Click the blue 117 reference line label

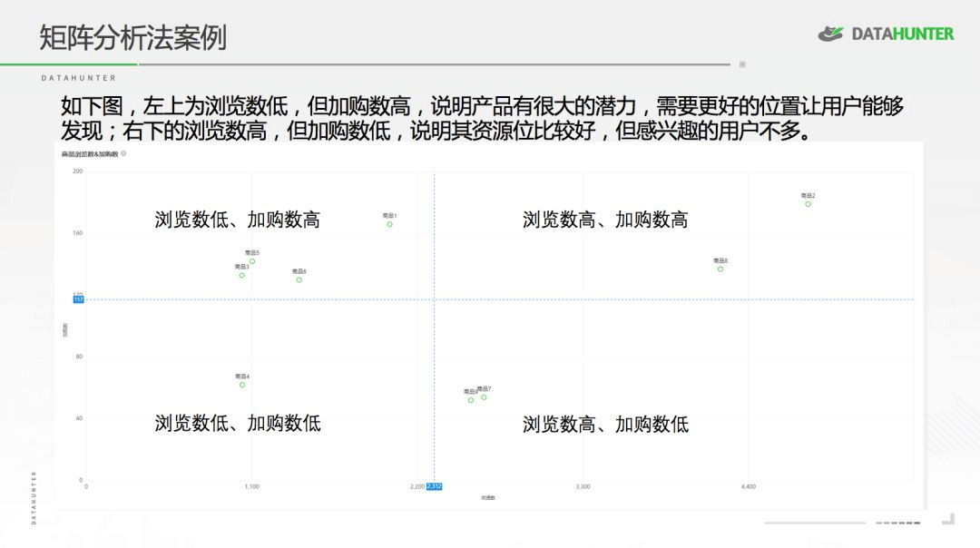[78, 299]
